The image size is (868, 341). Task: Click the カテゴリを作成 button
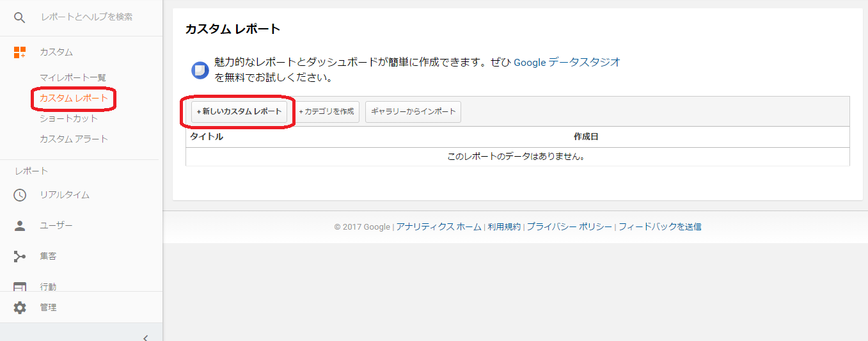(x=326, y=111)
